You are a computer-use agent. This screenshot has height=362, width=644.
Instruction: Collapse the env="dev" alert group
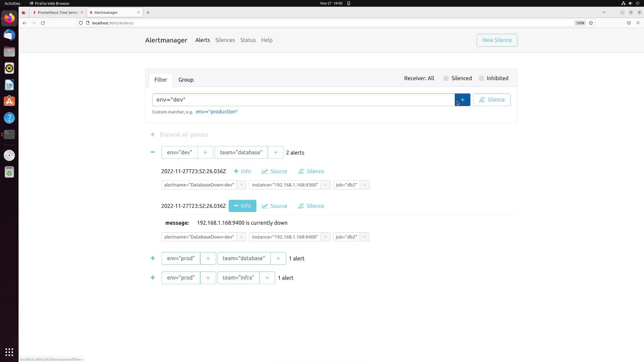pos(153,152)
